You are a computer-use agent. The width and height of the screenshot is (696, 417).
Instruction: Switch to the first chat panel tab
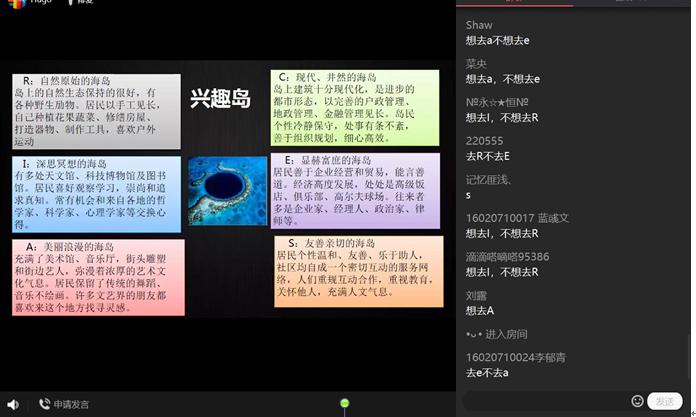(x=515, y=3)
